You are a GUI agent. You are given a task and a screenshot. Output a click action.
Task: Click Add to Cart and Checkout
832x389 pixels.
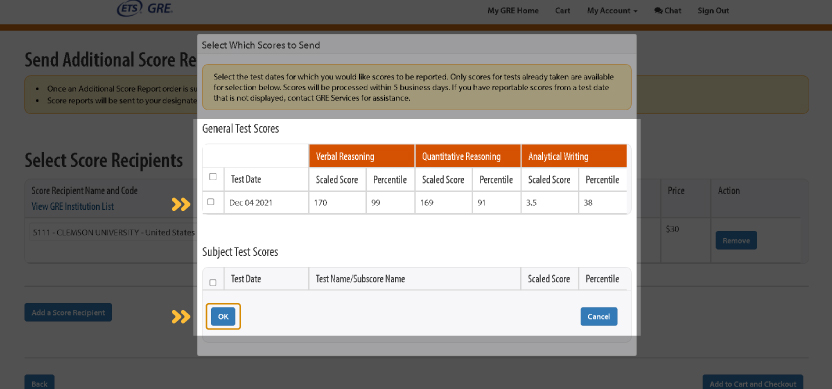[x=752, y=382]
